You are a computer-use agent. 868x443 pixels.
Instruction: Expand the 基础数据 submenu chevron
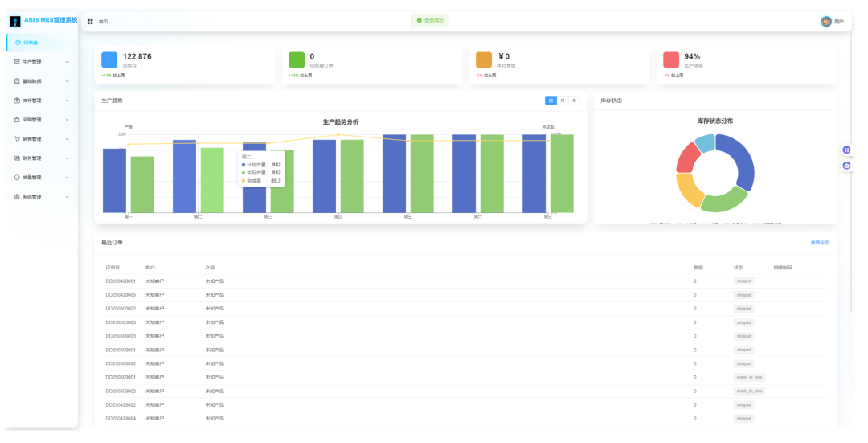(x=68, y=81)
